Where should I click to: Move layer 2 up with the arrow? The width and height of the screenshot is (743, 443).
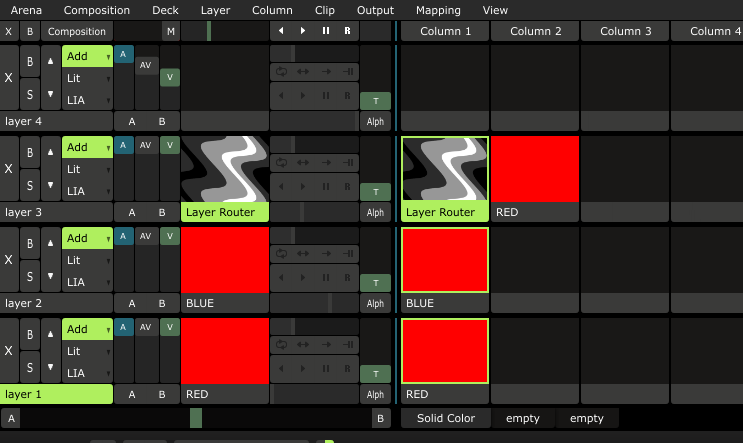point(51,243)
